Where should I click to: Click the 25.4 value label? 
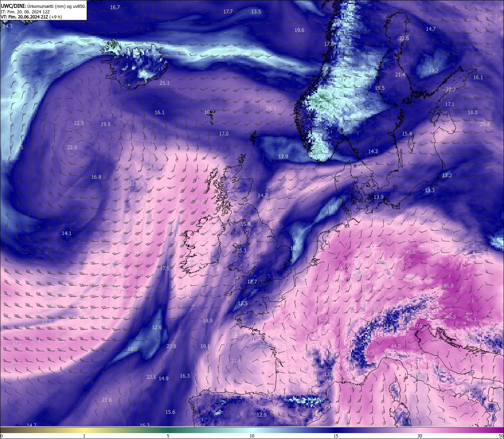(485, 124)
